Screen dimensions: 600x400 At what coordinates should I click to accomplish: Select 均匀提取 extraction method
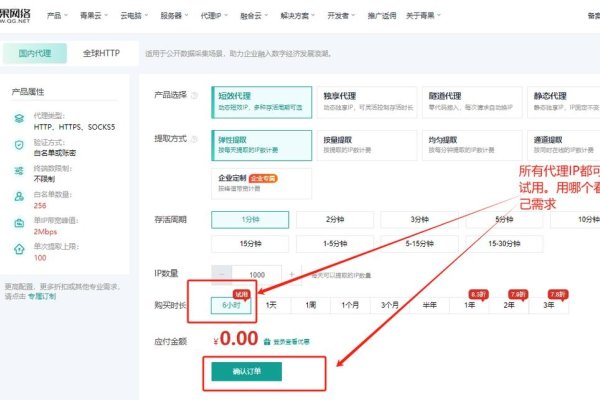(472, 145)
